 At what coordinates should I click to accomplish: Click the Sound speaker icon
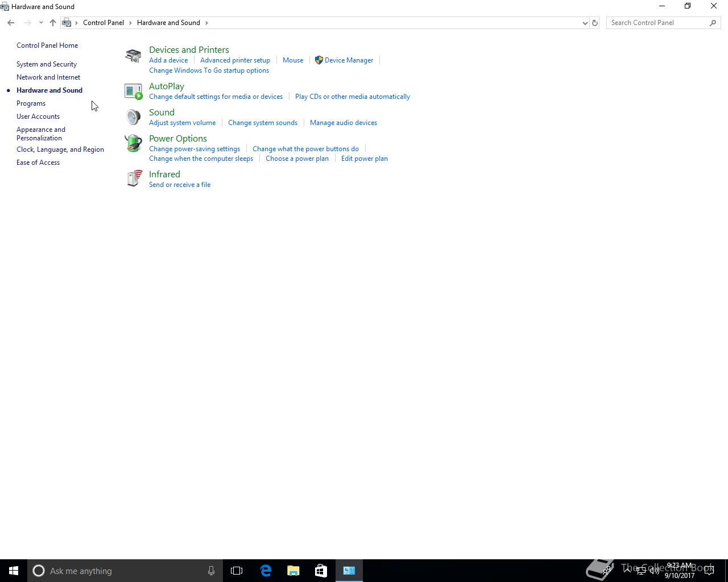pos(133,117)
